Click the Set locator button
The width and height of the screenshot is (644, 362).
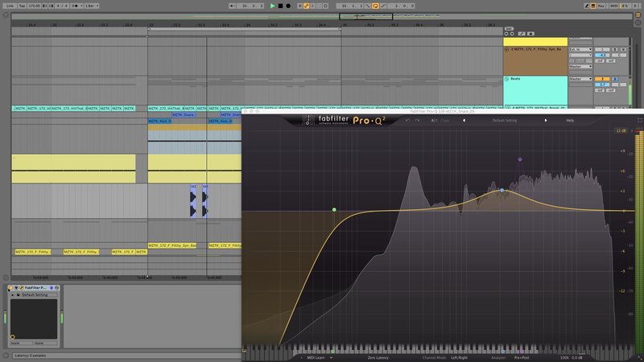pos(509,29)
